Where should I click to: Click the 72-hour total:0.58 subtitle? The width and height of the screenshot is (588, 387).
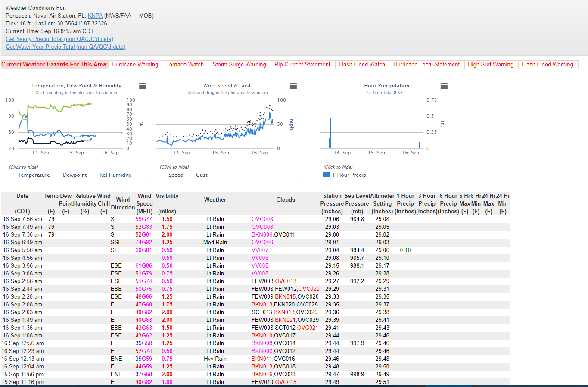point(384,93)
